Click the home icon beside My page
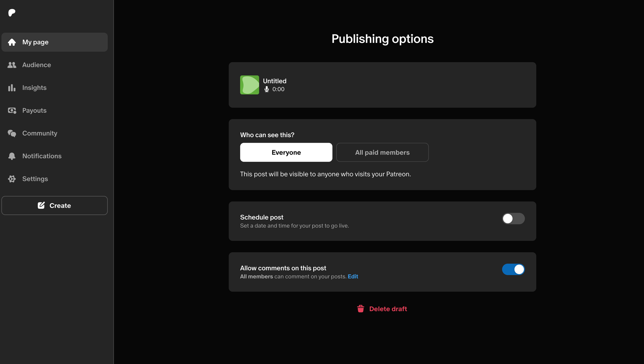644x364 pixels. (12, 42)
